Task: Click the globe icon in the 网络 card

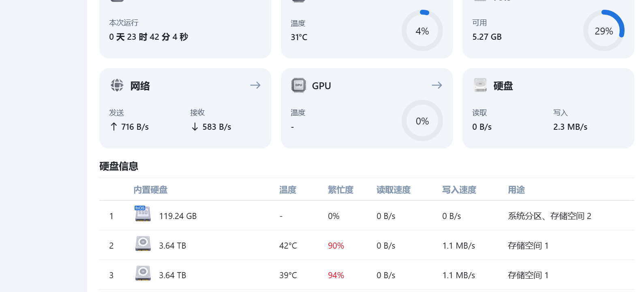Action: [x=117, y=85]
